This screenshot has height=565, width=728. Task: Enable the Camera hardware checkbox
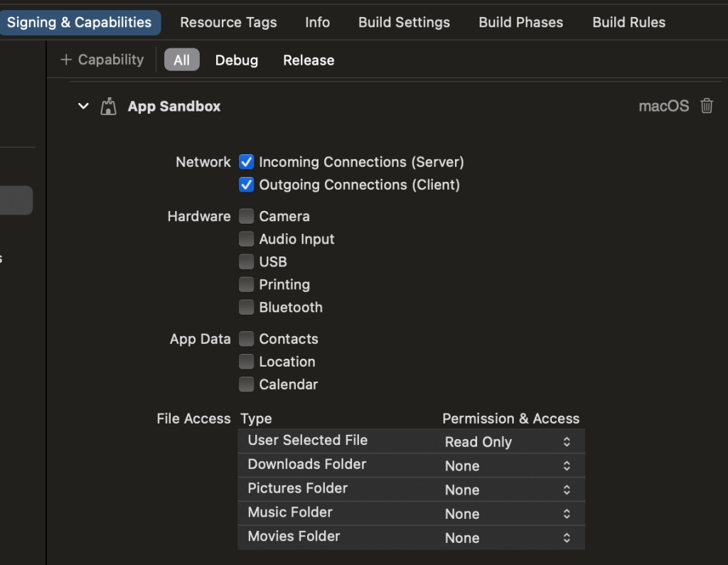pyautogui.click(x=247, y=216)
